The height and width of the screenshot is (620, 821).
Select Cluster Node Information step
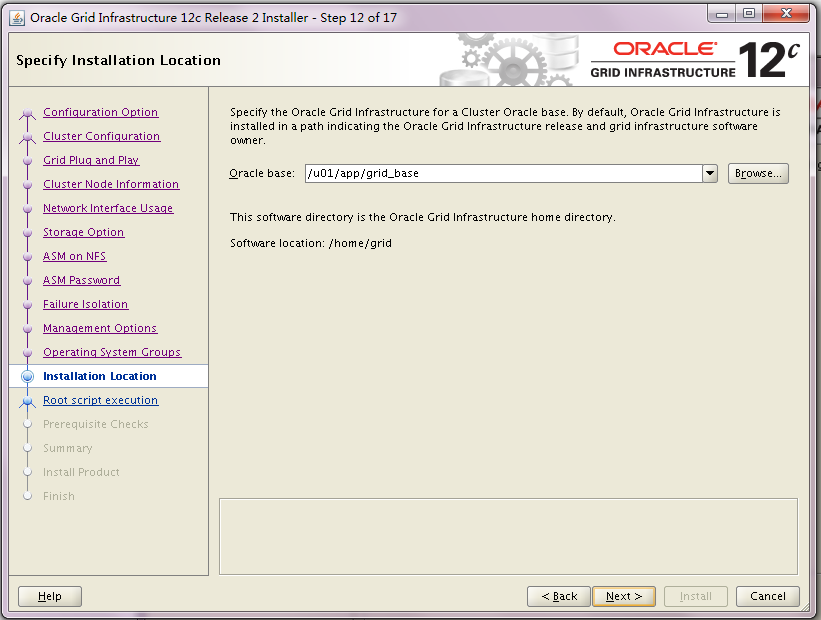pos(111,184)
